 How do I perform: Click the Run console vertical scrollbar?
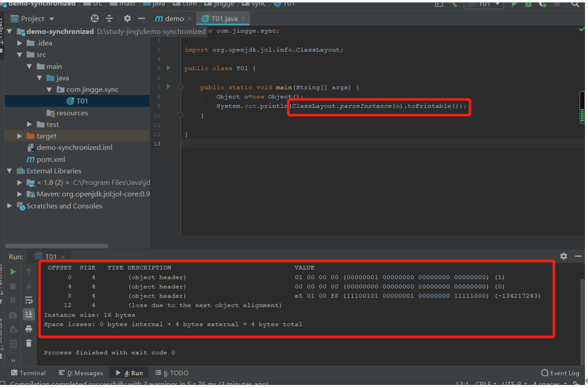(583, 321)
